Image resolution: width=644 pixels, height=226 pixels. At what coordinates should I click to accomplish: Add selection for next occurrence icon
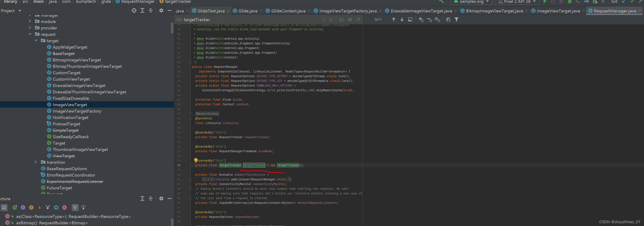[x=421, y=20]
